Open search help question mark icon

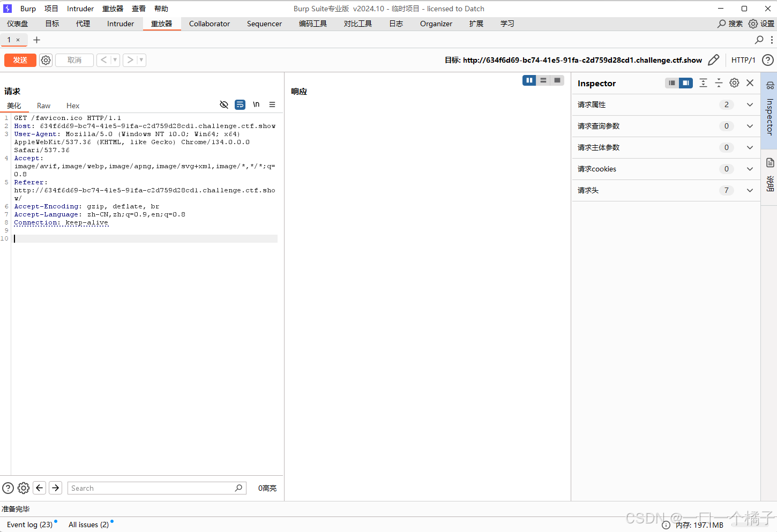8,488
